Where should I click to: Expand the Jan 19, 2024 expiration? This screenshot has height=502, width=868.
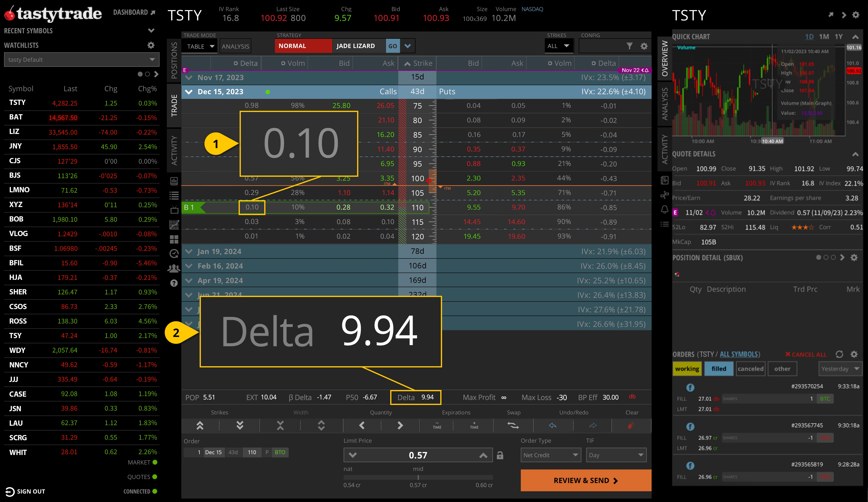tap(189, 251)
